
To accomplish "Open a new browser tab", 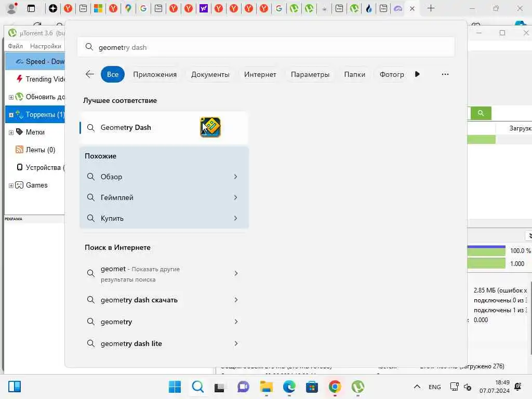I will click(x=431, y=8).
